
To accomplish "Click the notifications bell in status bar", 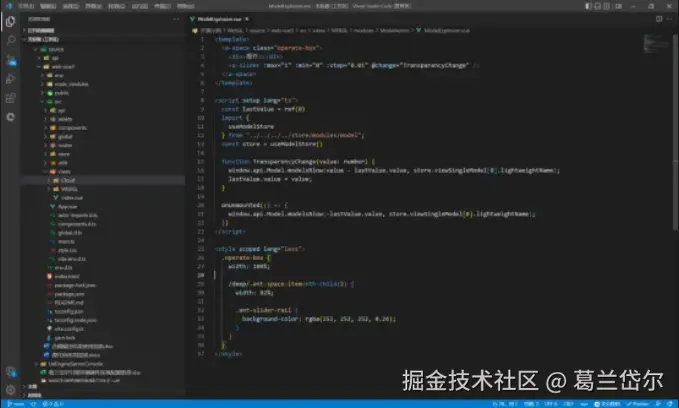I will coord(670,404).
